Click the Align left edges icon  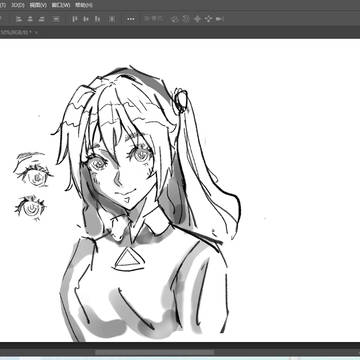tap(19, 19)
